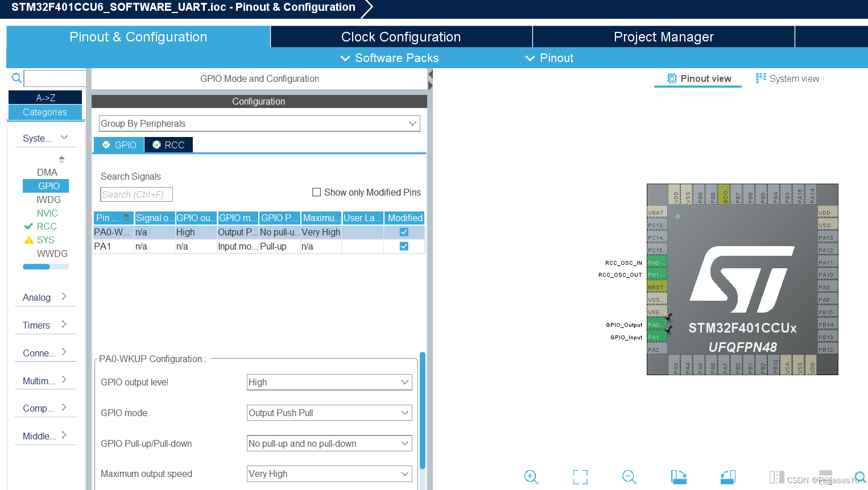Click the green check icon on the RCC tab

tap(156, 145)
